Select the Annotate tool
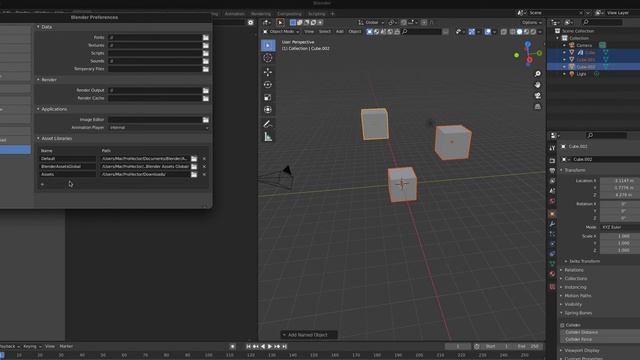The image size is (640, 360). point(268,124)
